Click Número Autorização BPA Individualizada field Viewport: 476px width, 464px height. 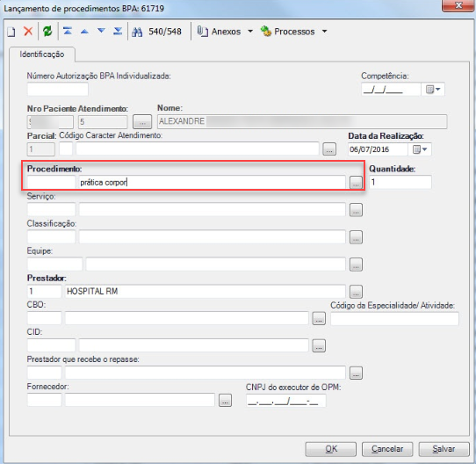click(58, 90)
